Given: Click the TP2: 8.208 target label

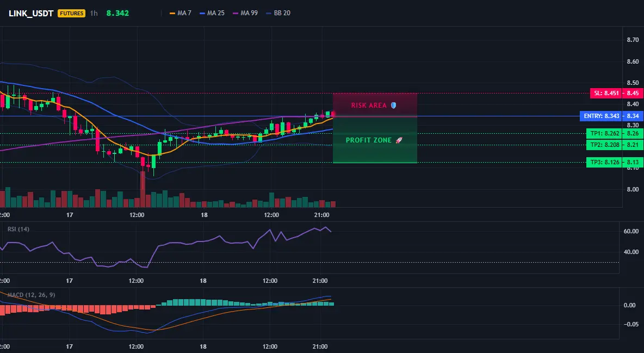Looking at the screenshot, I should (605, 145).
